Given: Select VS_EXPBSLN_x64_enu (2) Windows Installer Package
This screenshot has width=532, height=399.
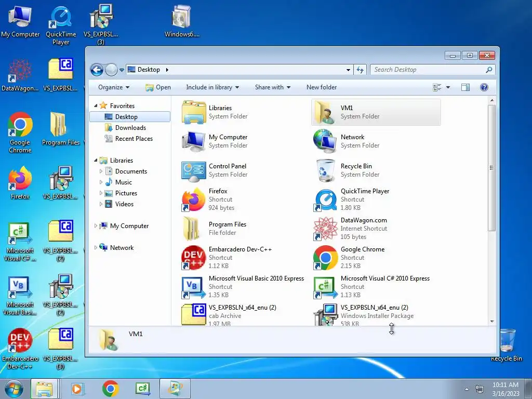Looking at the screenshot, I should click(x=325, y=314).
